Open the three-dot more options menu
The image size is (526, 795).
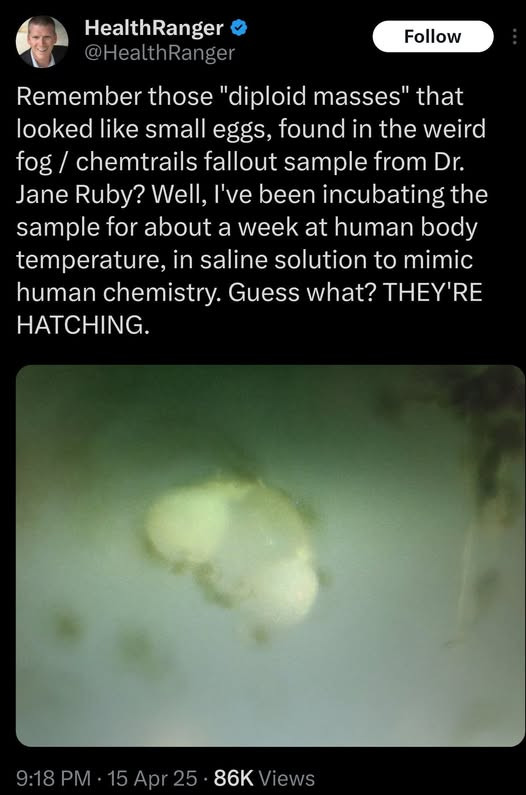click(514, 37)
